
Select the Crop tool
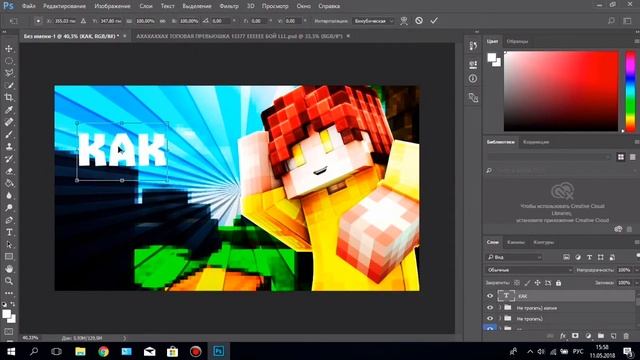[9, 98]
